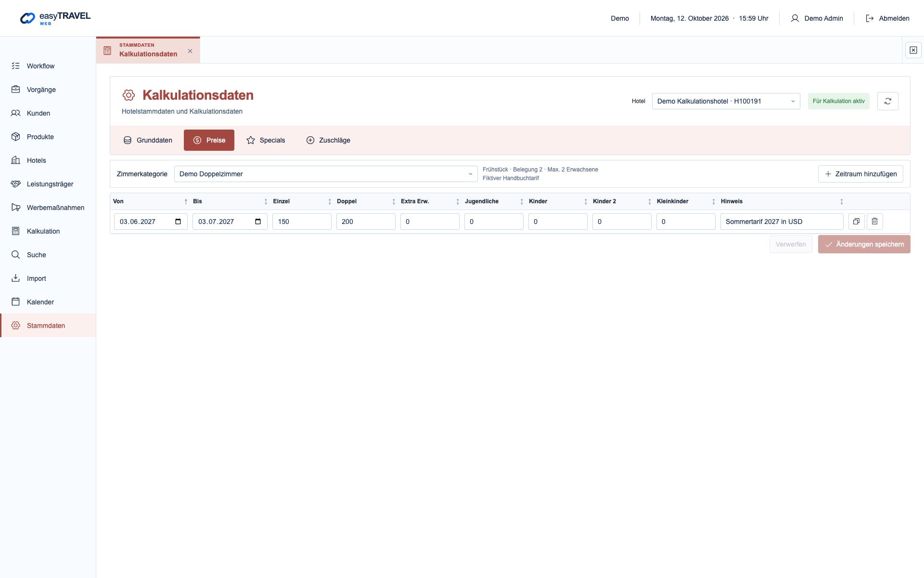Edit the Einzel price field 150
Viewport: 924px width, 578px height.
pyautogui.click(x=302, y=222)
